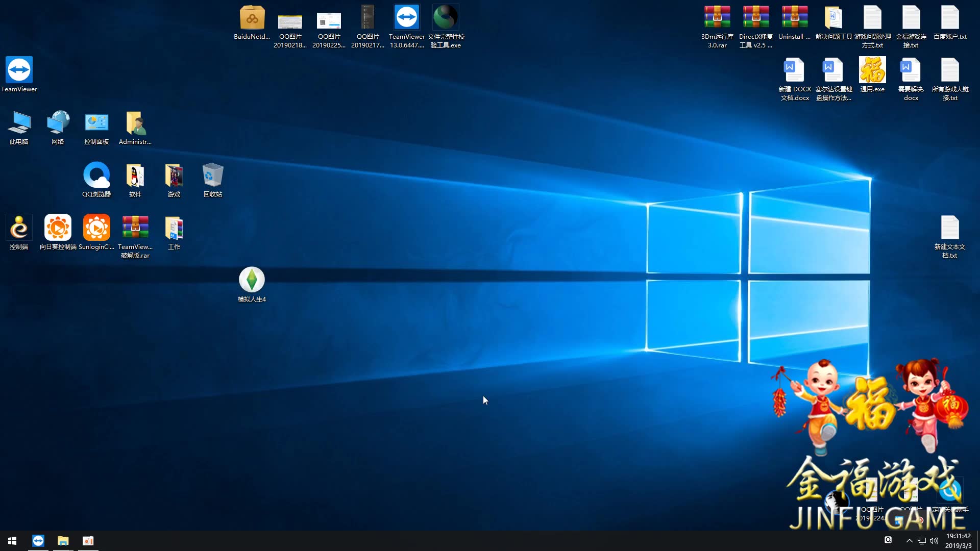Select the TeamViewer desktop shortcut
Screen dimensions: 980x551
point(19,70)
